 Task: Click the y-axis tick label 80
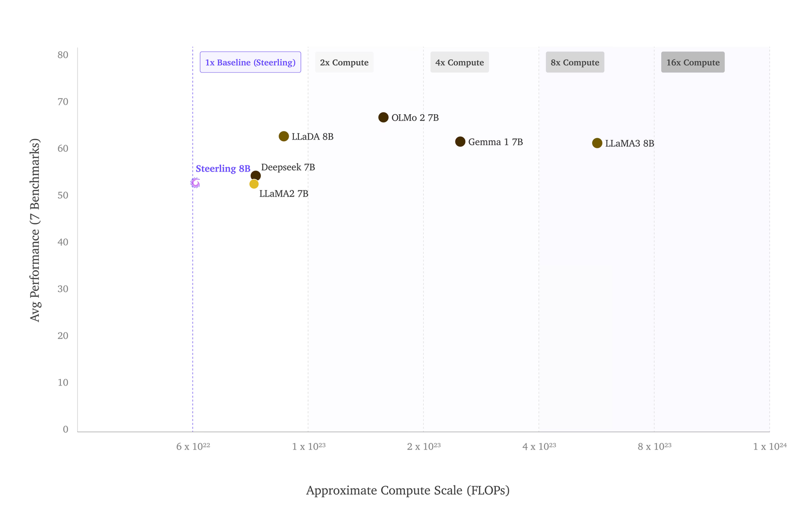[63, 55]
